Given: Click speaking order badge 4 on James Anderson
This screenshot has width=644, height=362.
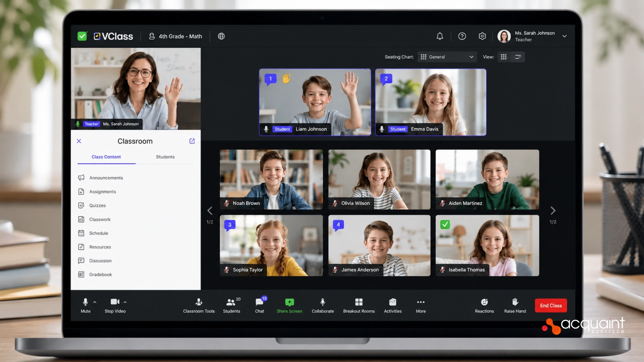Looking at the screenshot, I should 338,225.
